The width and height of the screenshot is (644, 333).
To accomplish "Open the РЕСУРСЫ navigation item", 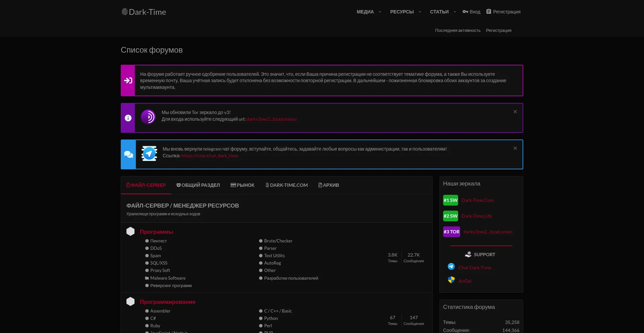I will pyautogui.click(x=402, y=12).
